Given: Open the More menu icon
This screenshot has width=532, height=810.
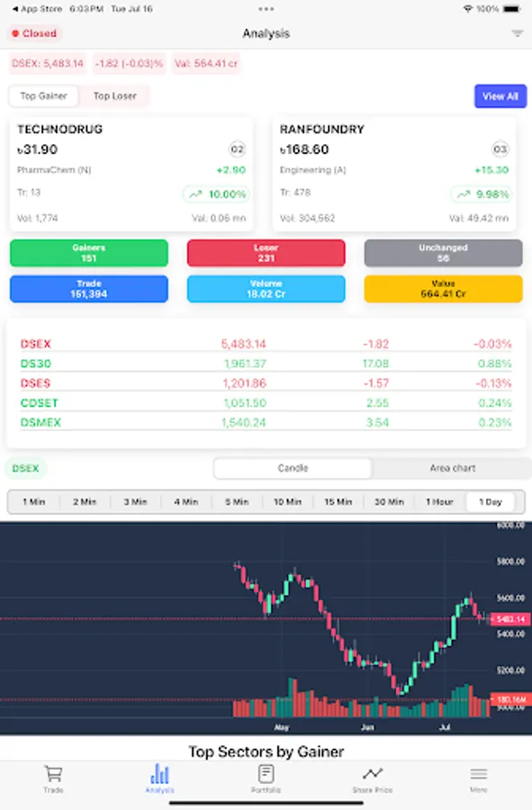Looking at the screenshot, I should (x=478, y=772).
